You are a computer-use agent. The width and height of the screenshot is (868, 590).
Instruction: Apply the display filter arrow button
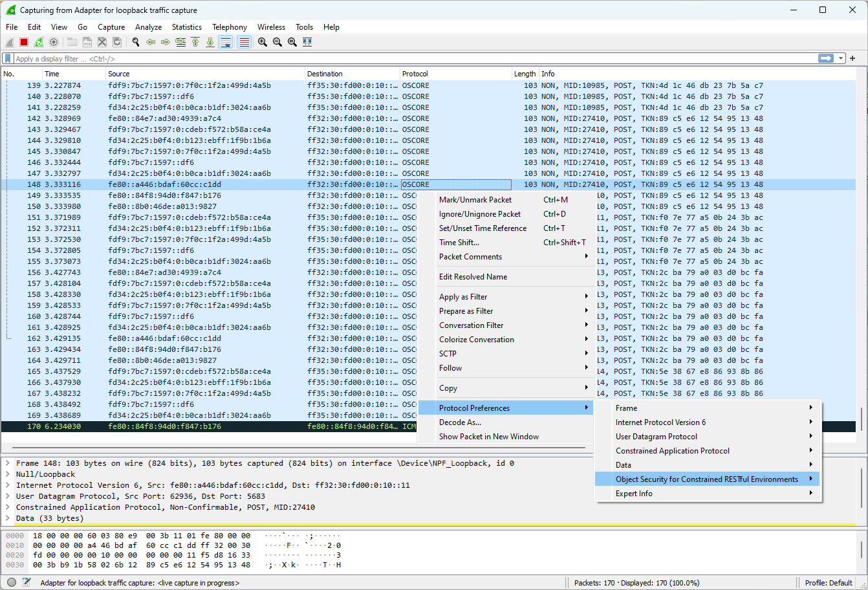pyautogui.click(x=826, y=58)
